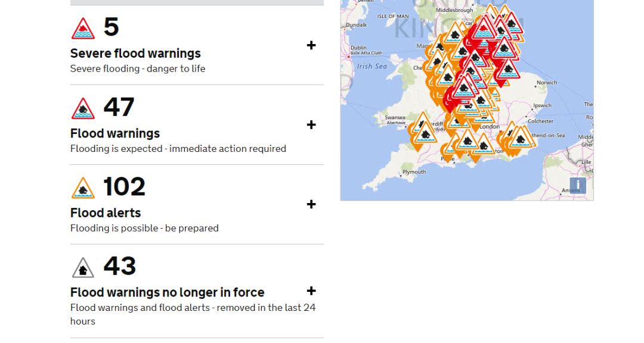This screenshot has height=343, width=644.
Task: Click the grey house icon beside 43
Action: coord(83,267)
